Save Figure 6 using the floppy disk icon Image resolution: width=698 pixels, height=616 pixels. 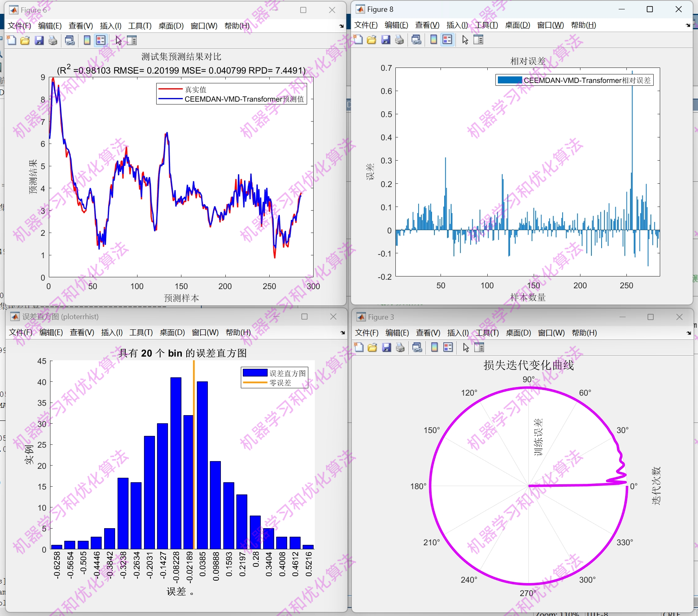39,40
